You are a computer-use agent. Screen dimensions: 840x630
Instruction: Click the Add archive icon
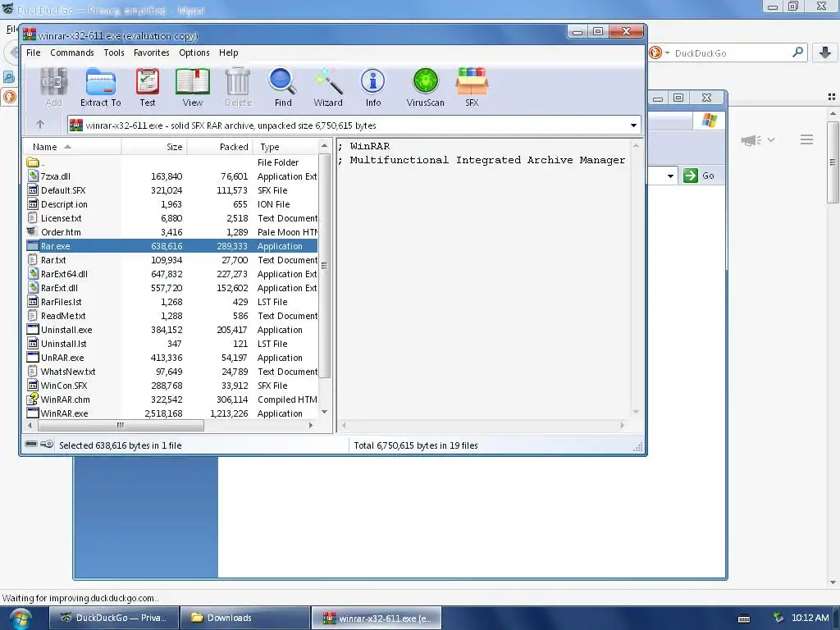click(53, 83)
